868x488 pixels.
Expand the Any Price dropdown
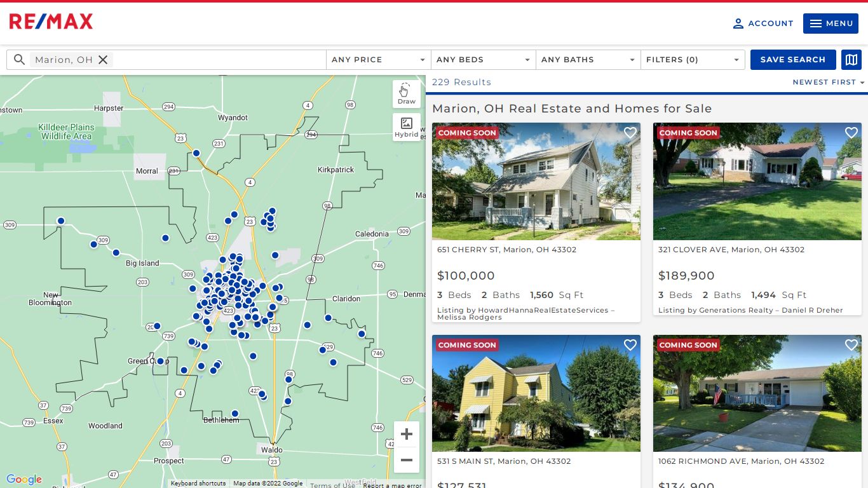pyautogui.click(x=379, y=60)
